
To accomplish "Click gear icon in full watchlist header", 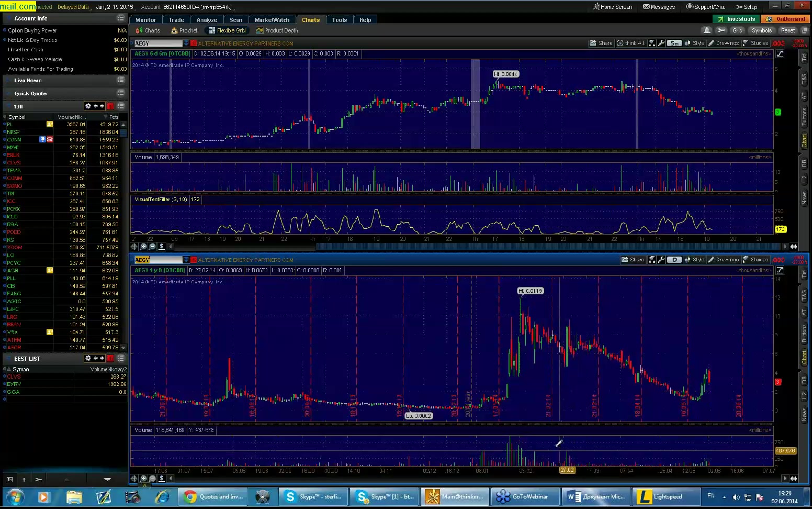I will point(88,106).
